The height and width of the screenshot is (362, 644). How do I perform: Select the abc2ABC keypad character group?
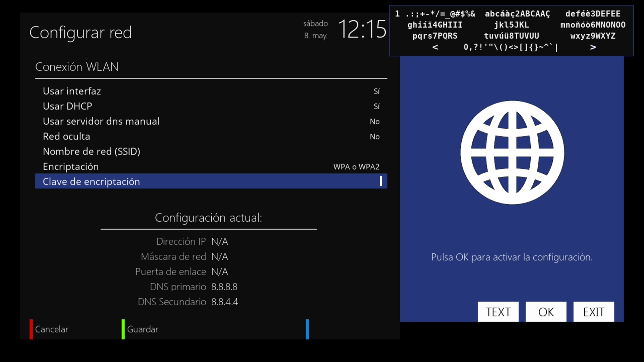coord(517,14)
